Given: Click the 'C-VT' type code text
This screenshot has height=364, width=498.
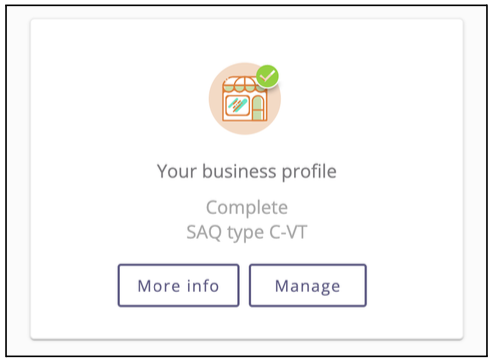Looking at the screenshot, I should (x=288, y=232).
